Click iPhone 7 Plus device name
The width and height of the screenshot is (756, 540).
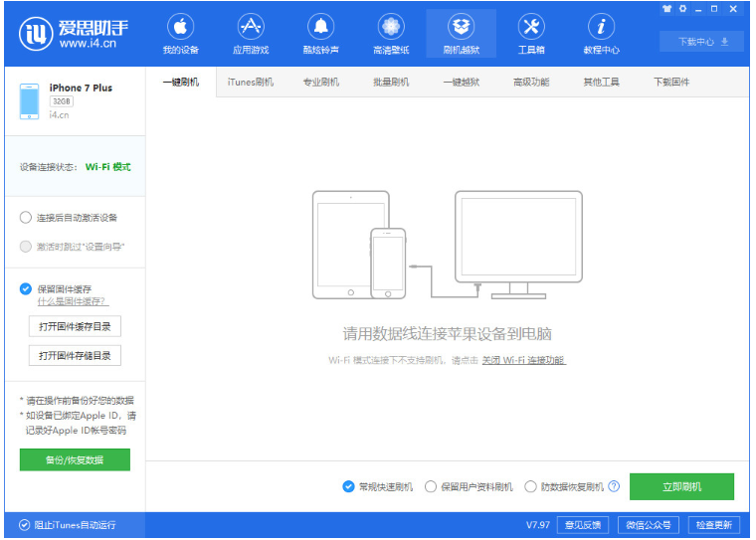coord(81,88)
